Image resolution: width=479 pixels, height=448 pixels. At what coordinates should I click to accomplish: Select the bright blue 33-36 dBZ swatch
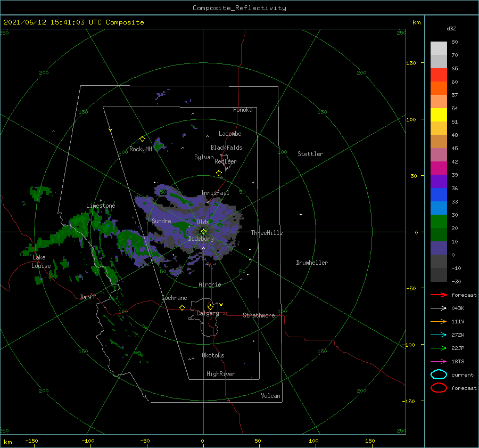(x=439, y=195)
